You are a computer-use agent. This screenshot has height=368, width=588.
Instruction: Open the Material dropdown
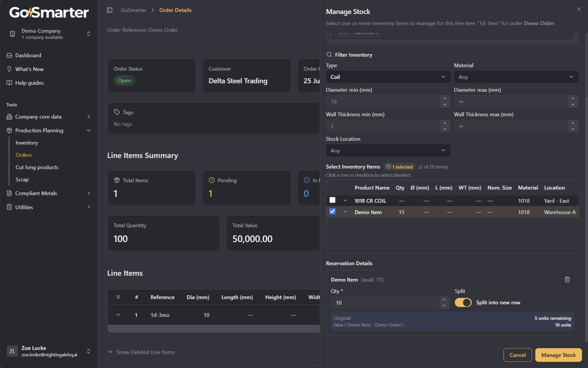click(x=516, y=77)
